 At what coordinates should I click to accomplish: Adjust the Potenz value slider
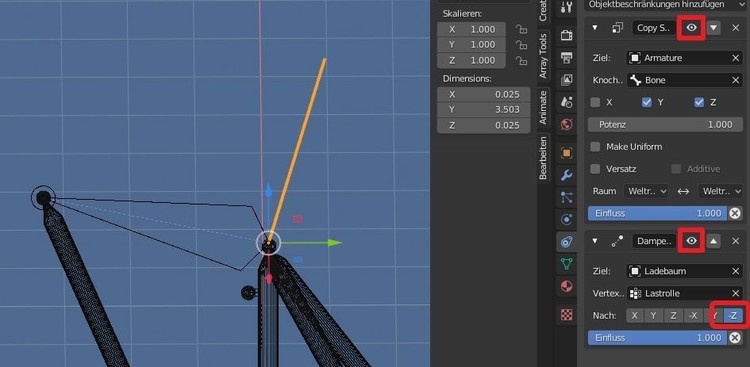pyautogui.click(x=665, y=124)
